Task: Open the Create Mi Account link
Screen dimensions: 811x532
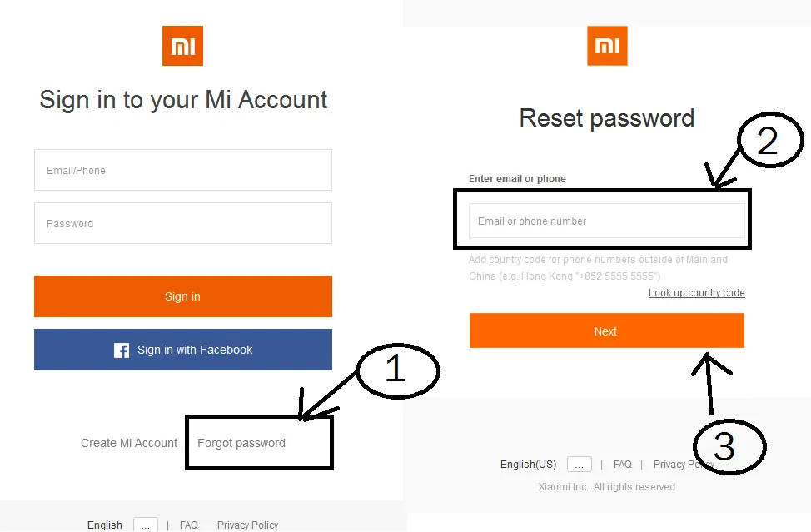Action: [x=129, y=443]
